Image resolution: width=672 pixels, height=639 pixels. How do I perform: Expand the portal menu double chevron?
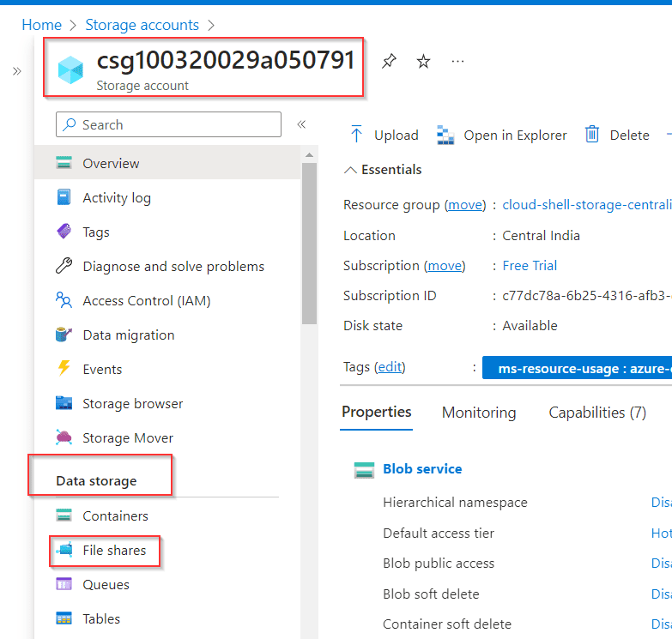pyautogui.click(x=16, y=71)
